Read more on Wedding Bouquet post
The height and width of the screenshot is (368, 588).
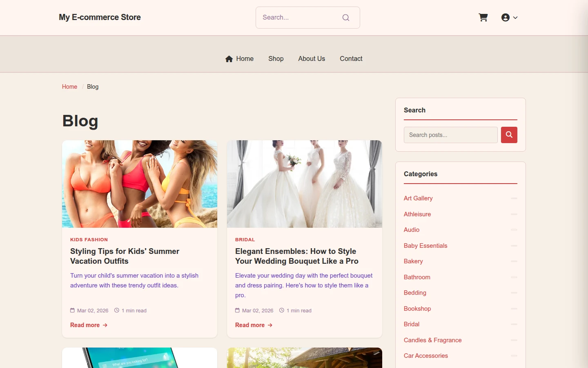pyautogui.click(x=254, y=325)
